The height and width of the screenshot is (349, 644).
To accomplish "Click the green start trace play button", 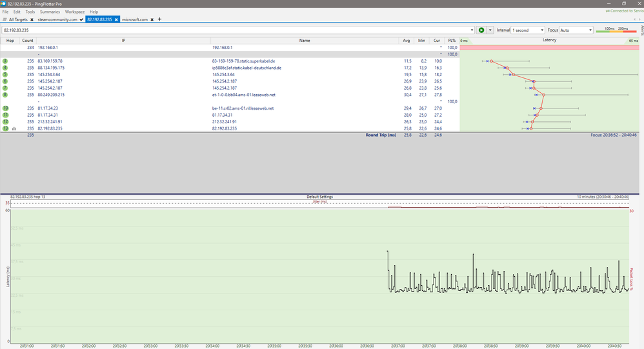I will 481,30.
